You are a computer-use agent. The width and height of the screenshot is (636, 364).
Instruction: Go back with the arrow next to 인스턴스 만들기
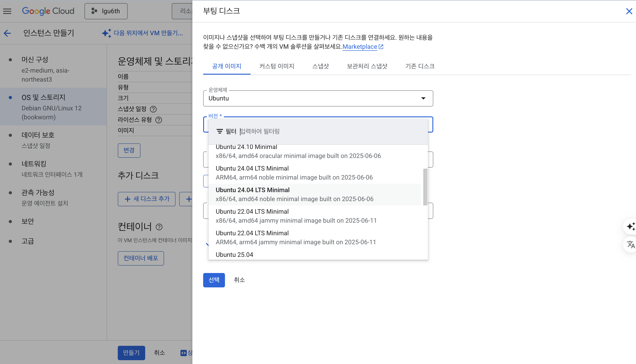(7, 33)
